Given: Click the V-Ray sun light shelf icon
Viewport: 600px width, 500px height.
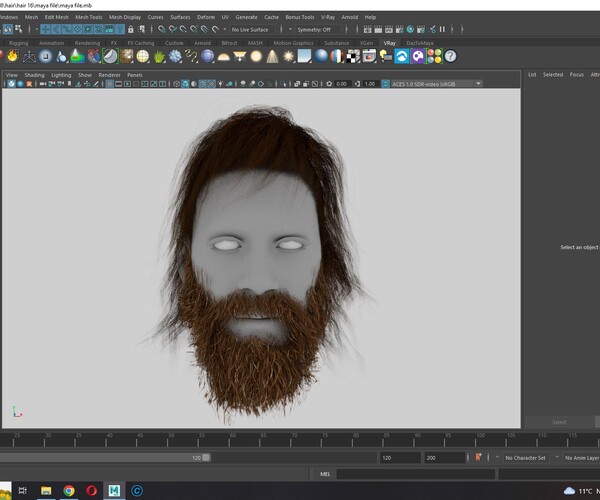Looking at the screenshot, I should [x=289, y=57].
